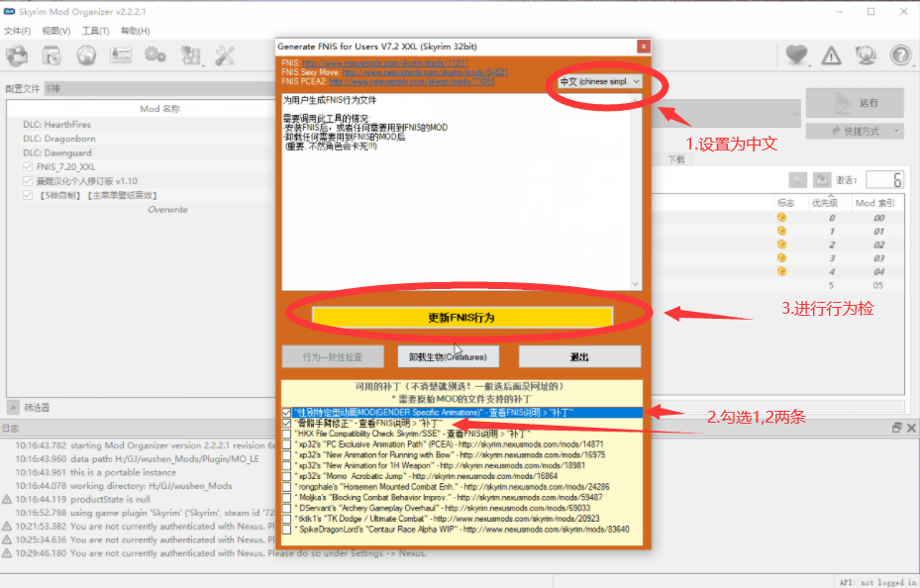Open the 帮助(H) menu
This screenshot has width=920, height=588.
135,31
